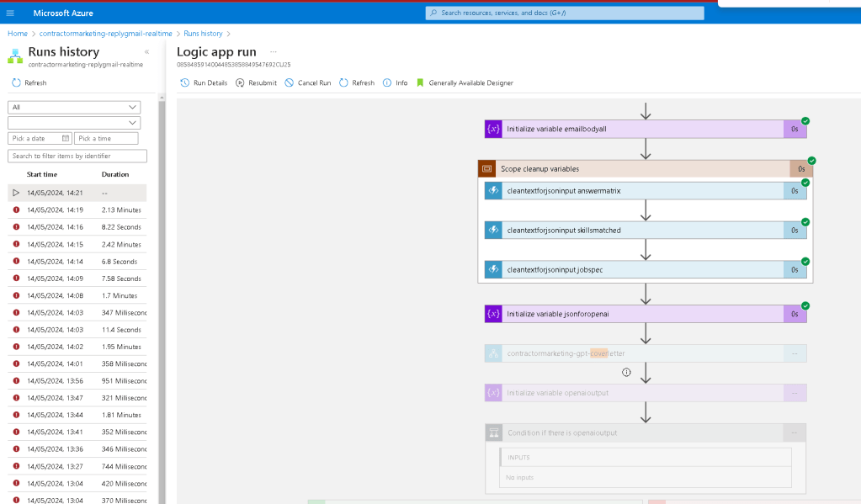
Task: Sort by the Start time column header
Action: tap(42, 174)
